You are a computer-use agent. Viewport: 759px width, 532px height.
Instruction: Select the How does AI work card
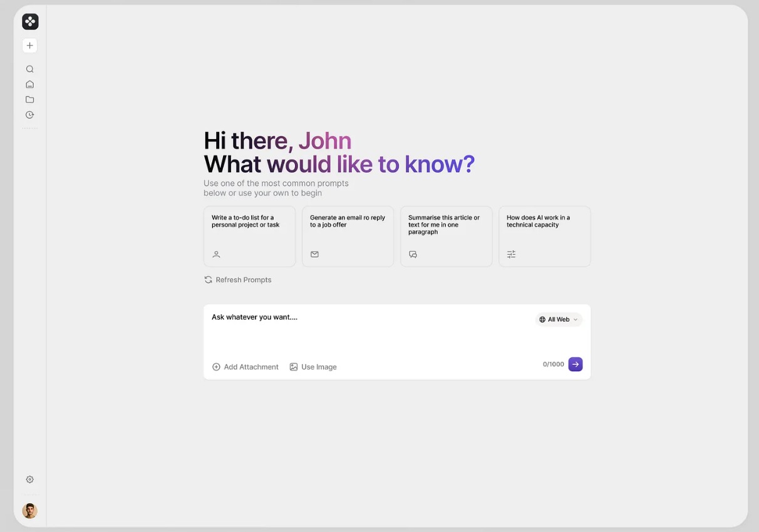pos(544,236)
